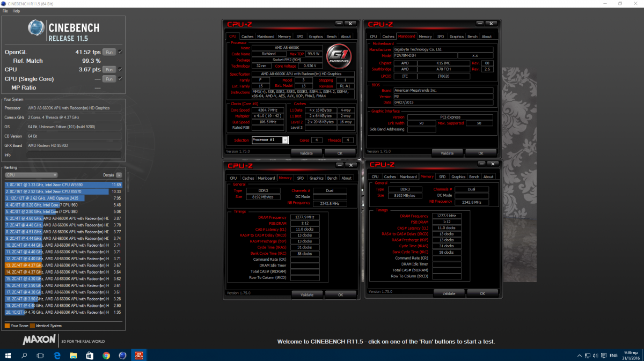Screen dimensions: 644x361
Task: Click the Name field AMD A8-6600K
Action: 286,48
